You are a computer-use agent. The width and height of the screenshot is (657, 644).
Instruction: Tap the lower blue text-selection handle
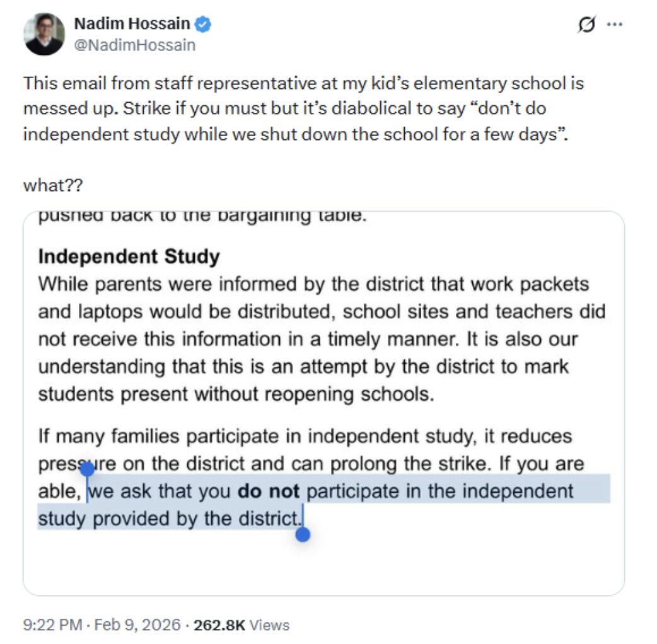point(303,534)
